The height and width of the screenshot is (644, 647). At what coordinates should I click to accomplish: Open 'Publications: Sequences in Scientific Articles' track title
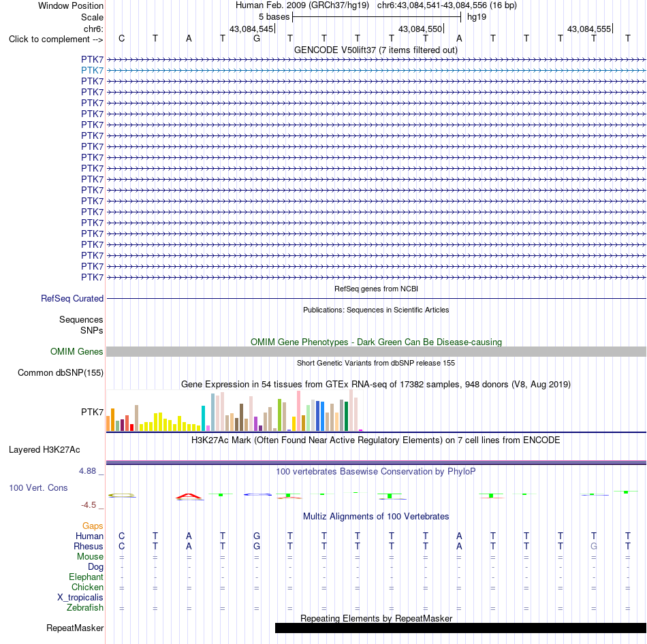(376, 310)
